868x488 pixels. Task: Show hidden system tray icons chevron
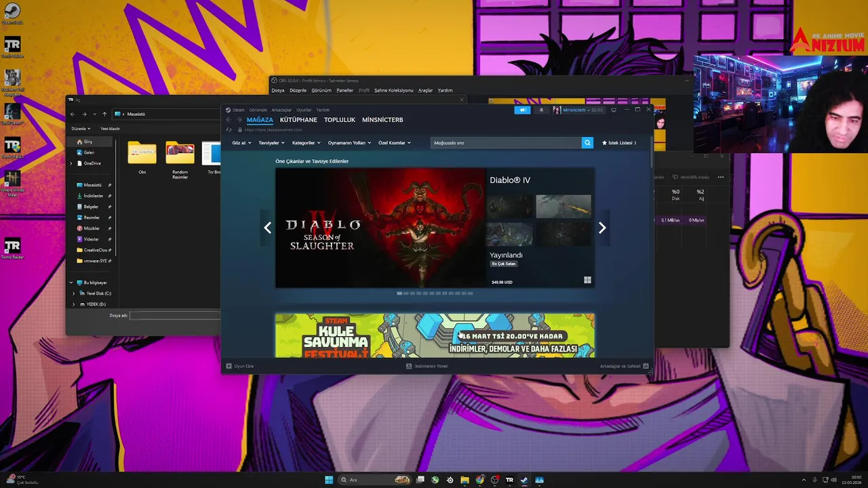[x=804, y=480]
